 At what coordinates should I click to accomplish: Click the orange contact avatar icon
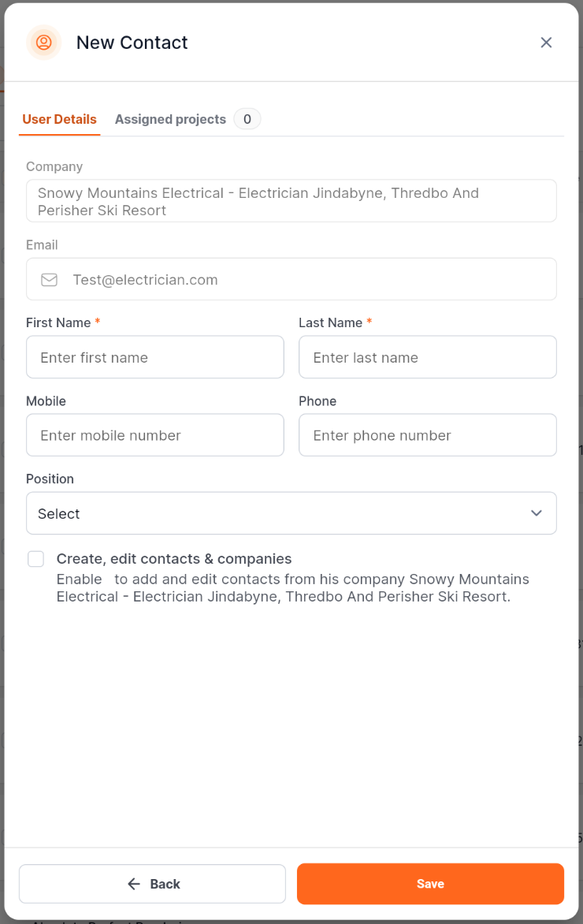43,43
